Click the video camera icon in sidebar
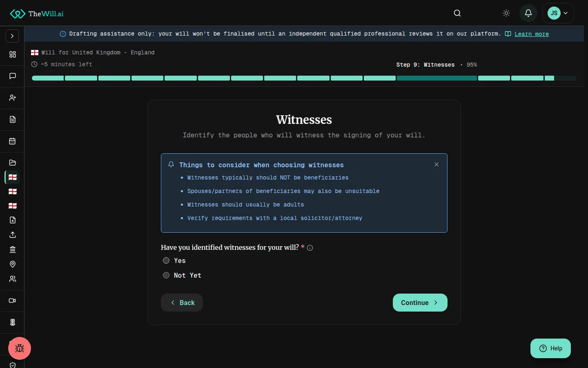 point(13,301)
